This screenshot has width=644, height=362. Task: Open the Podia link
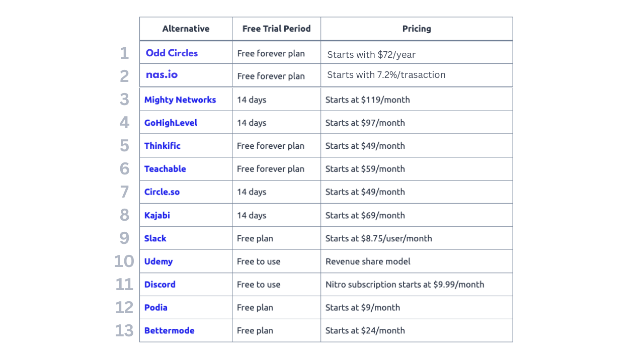pyautogui.click(x=155, y=308)
